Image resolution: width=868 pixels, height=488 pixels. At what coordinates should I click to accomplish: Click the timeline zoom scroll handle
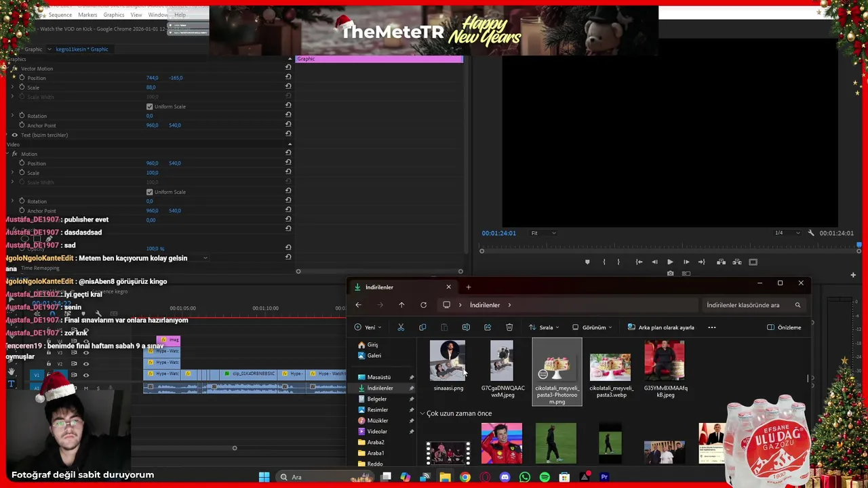pos(235,447)
